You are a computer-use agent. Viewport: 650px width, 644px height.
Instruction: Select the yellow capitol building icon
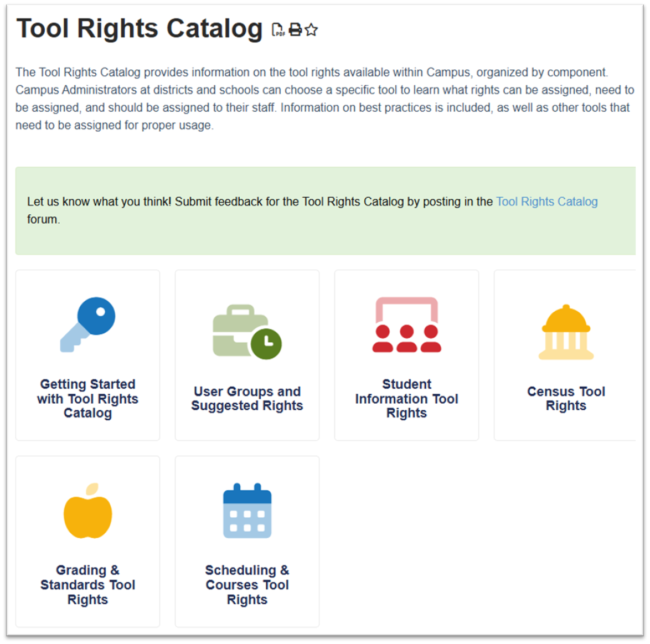(x=566, y=332)
